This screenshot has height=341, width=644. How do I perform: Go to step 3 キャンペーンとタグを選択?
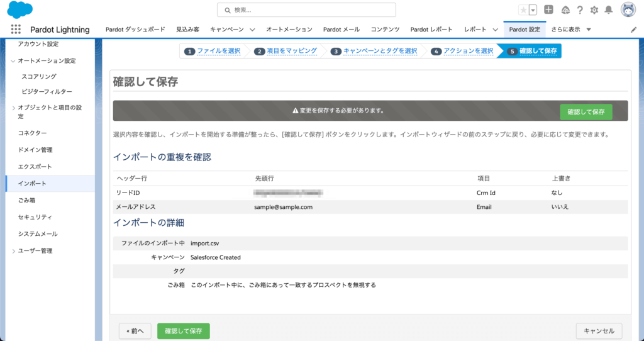[x=380, y=51]
